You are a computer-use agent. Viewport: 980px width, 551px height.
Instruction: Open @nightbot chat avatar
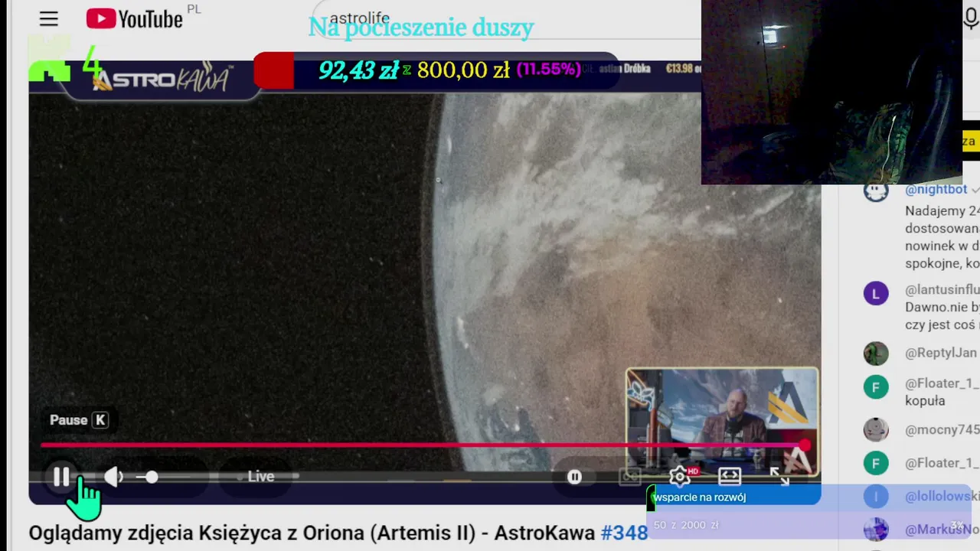click(876, 189)
